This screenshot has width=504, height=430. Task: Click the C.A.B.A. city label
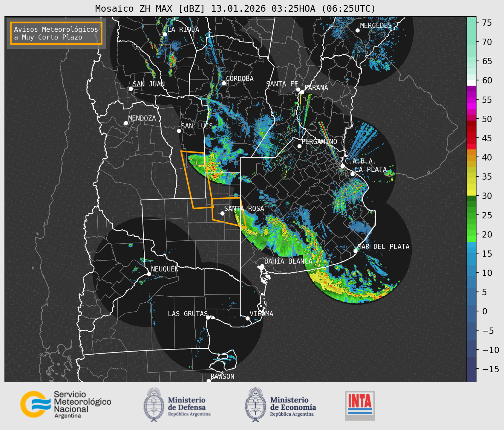coord(360,161)
